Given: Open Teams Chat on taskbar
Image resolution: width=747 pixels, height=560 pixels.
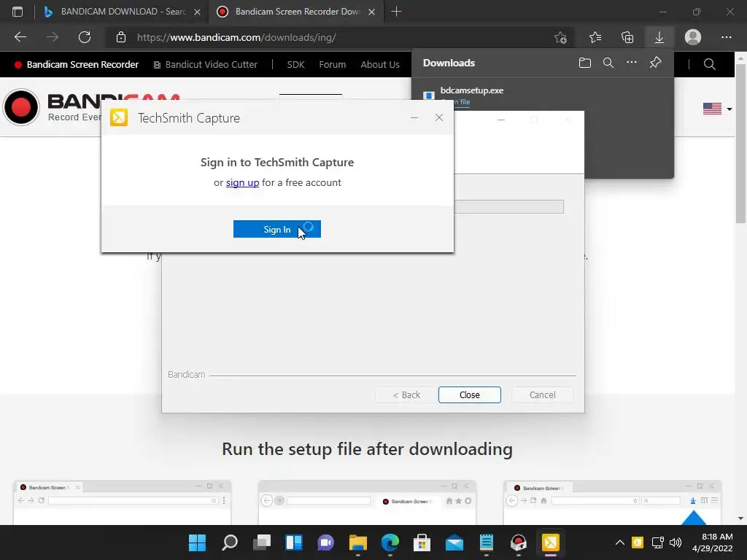Looking at the screenshot, I should coord(326,542).
